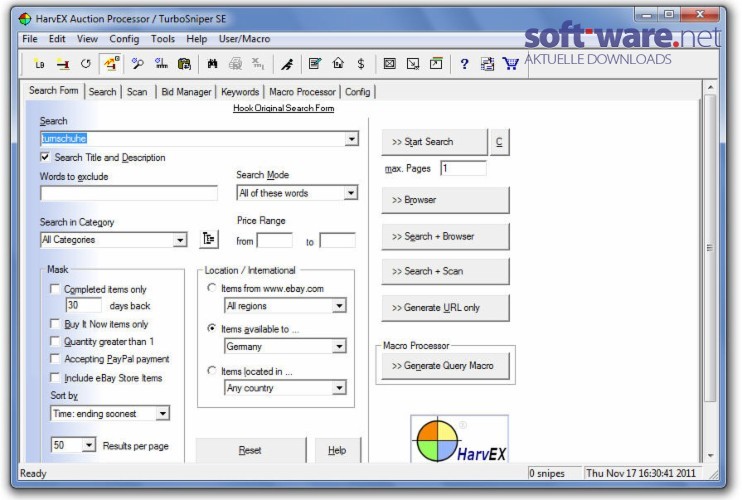Image resolution: width=742 pixels, height=500 pixels.
Task: Check Quantity greater than 1
Action: [x=55, y=341]
